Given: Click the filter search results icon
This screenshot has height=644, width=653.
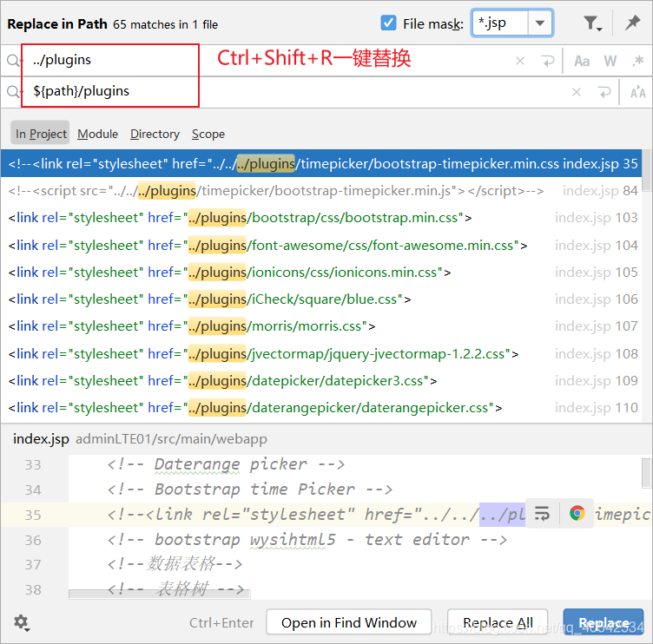Looking at the screenshot, I should point(593,23).
